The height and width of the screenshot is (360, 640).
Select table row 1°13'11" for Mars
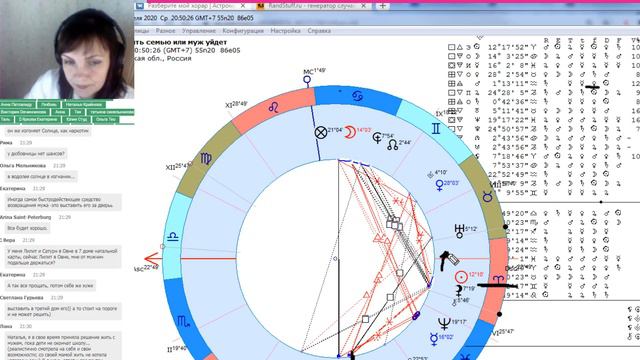pos(543,83)
